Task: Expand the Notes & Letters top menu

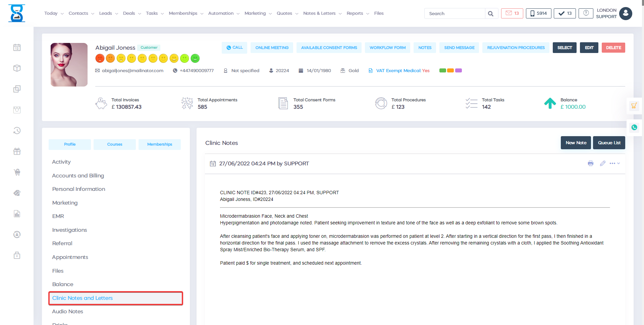Action: [x=322, y=13]
